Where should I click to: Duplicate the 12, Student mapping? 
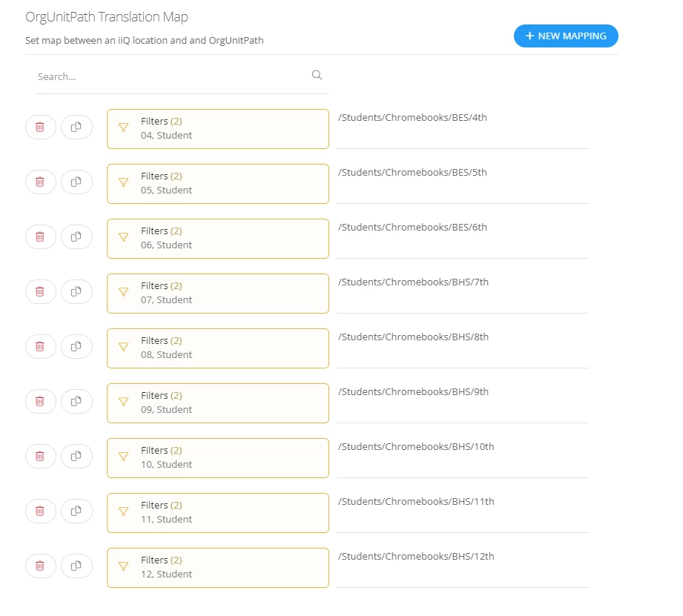click(76, 566)
